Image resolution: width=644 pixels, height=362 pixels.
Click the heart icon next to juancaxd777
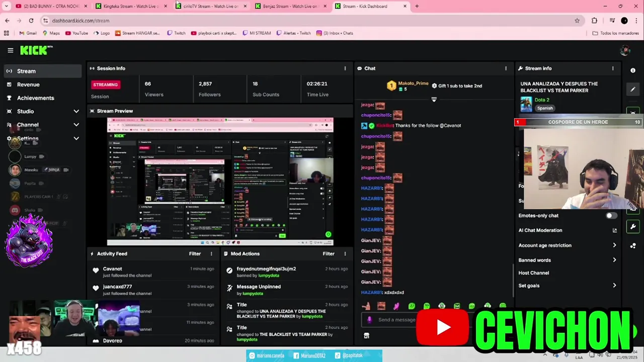click(96, 288)
